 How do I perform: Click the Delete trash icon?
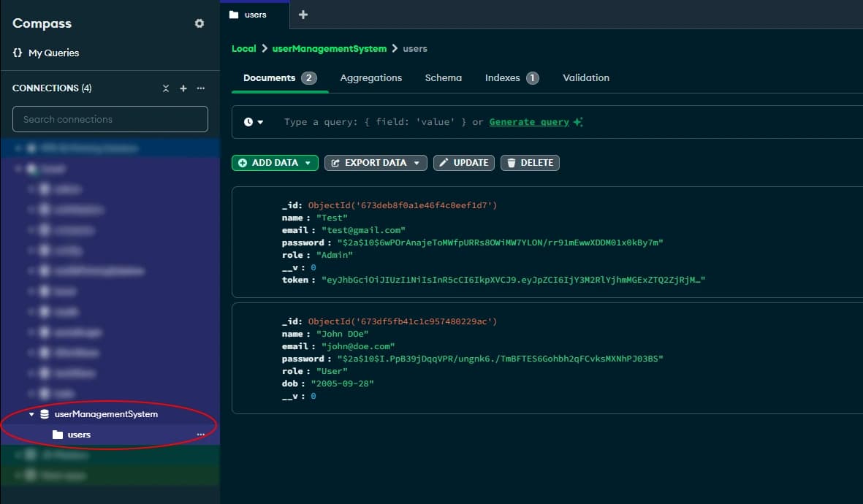tap(510, 162)
